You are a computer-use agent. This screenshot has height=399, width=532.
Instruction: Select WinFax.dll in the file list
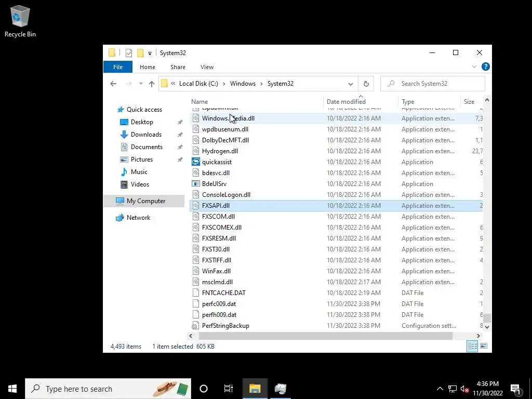(x=216, y=271)
